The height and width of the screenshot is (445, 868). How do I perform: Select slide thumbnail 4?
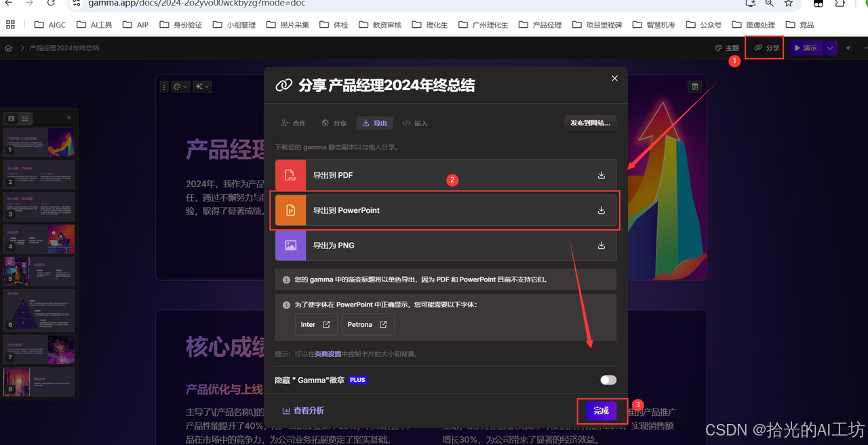[39, 239]
